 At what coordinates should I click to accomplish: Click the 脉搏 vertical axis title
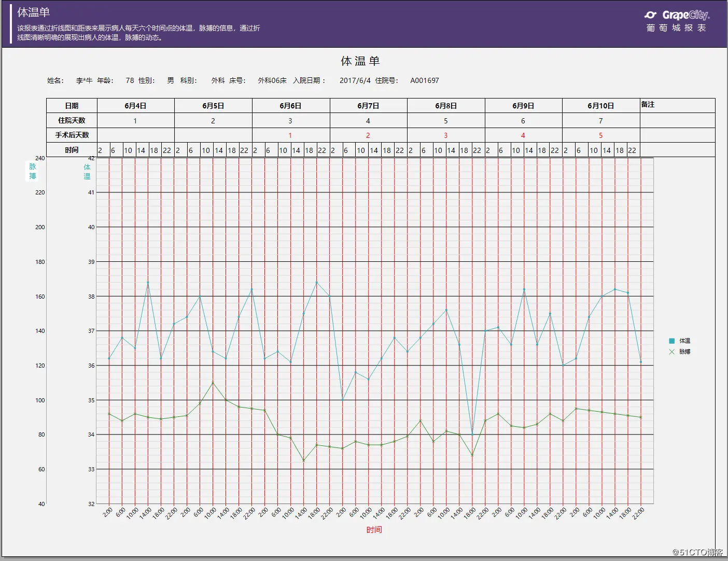pyautogui.click(x=33, y=171)
